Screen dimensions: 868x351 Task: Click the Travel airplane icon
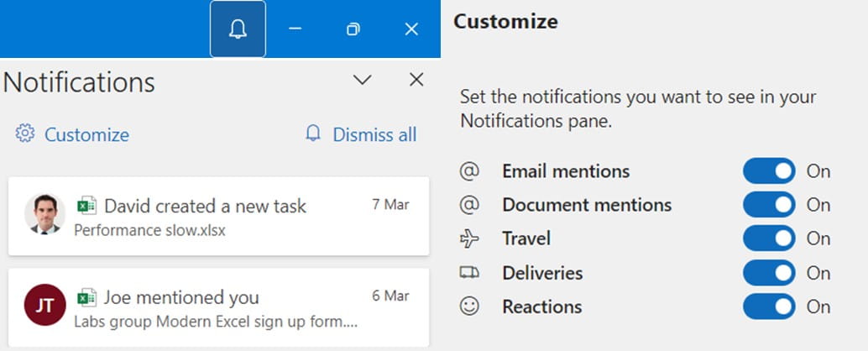tap(470, 239)
